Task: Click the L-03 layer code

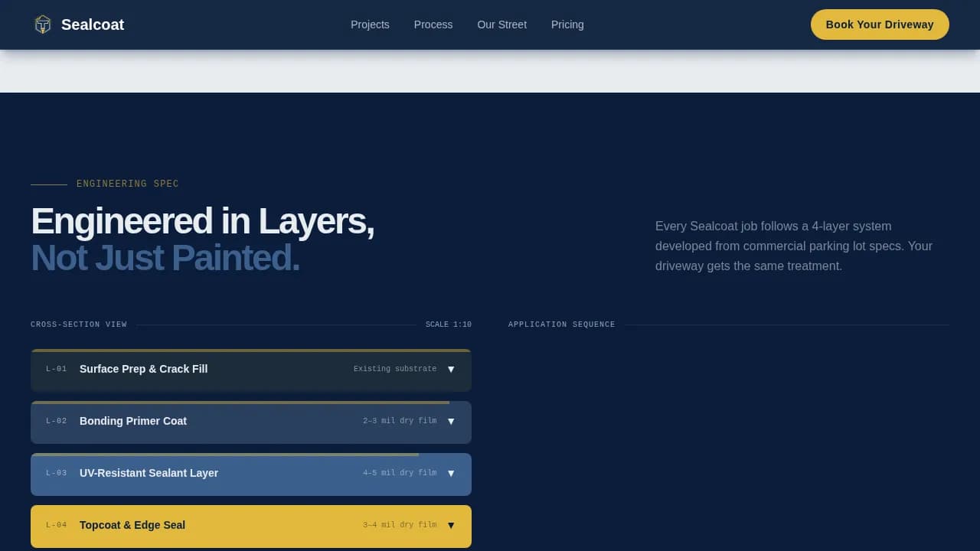Action: 56,473
